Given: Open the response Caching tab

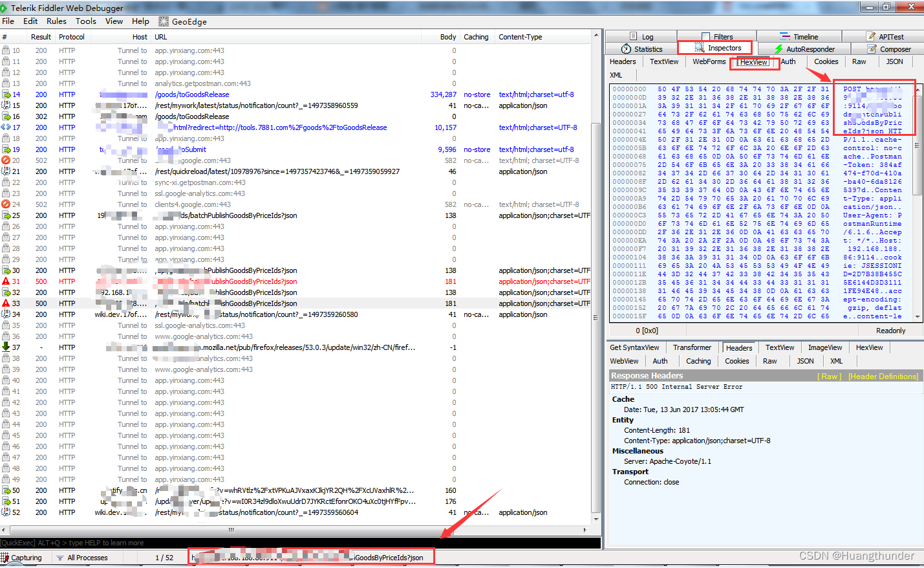Looking at the screenshot, I should 698,362.
